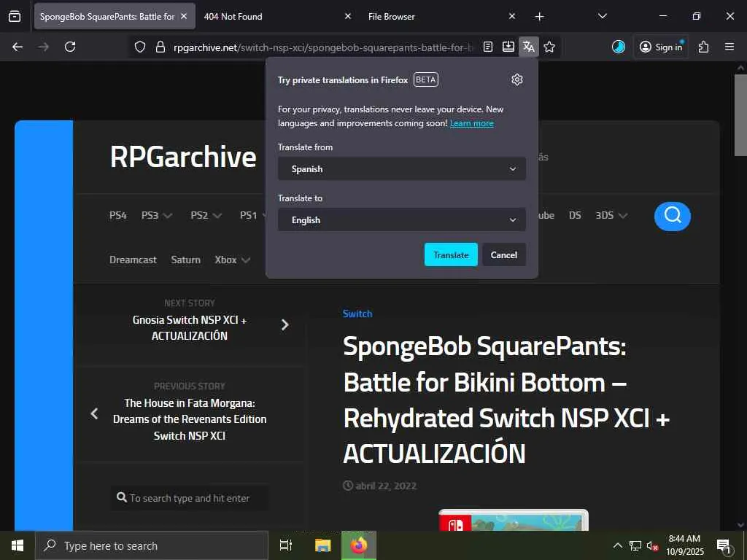This screenshot has width=747, height=560.
Task: Click Windows taskbar search box
Action: coord(152,545)
